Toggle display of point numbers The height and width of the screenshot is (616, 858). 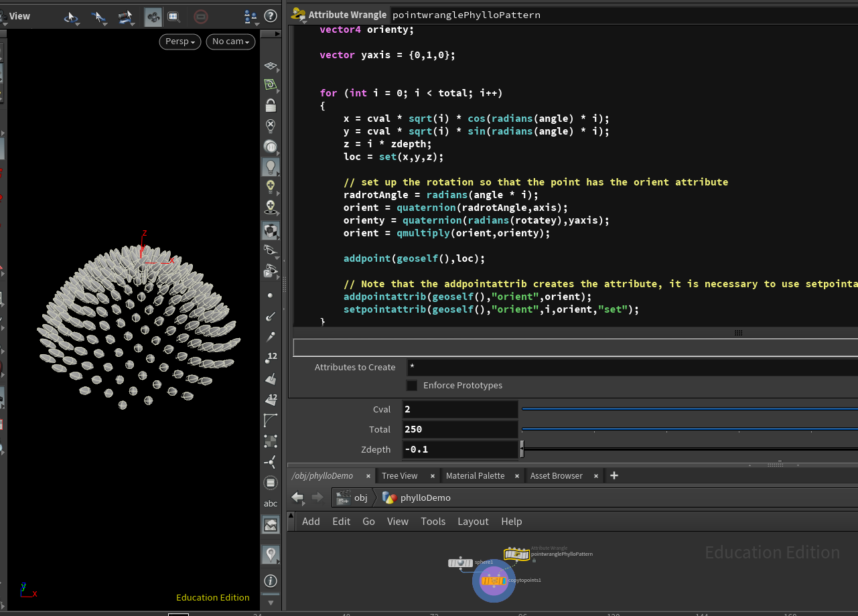(x=271, y=358)
